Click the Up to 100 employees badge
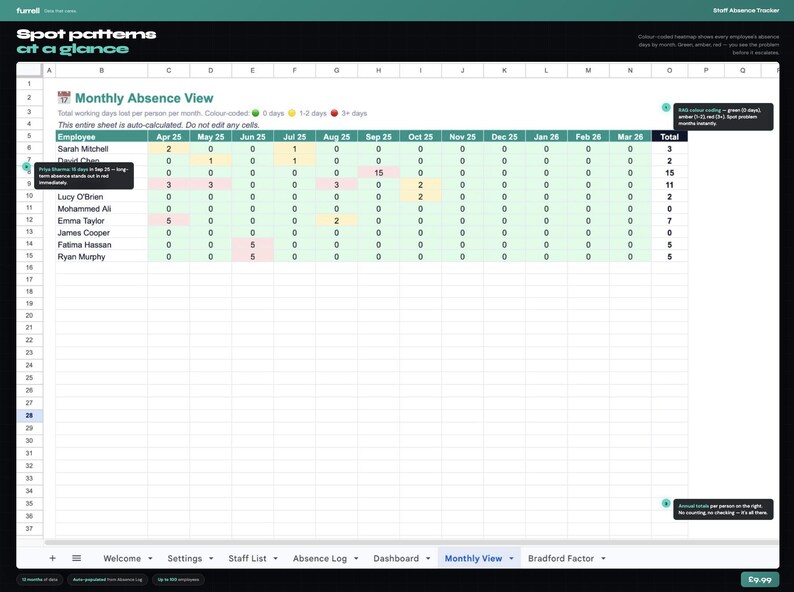This screenshot has width=794, height=592. click(178, 579)
